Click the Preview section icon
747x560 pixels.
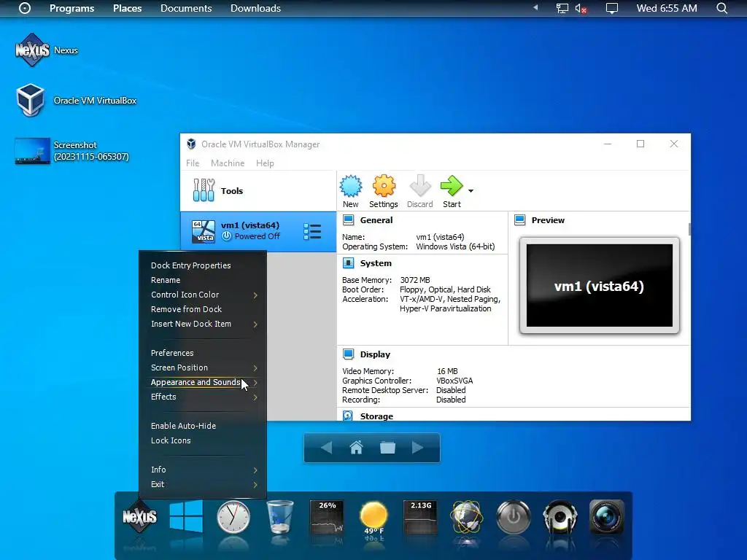click(x=519, y=220)
